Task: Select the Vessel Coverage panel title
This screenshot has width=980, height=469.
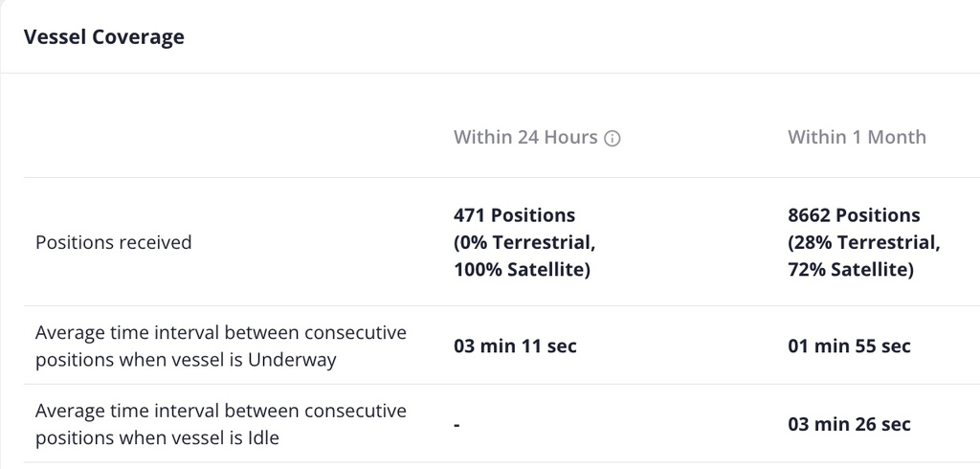Action: pos(103,37)
